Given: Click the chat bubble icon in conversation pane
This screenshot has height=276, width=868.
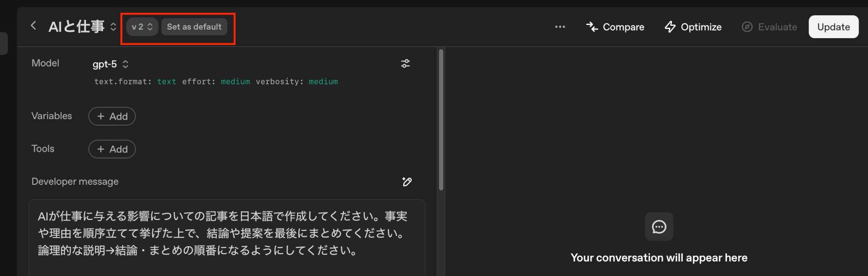Looking at the screenshot, I should point(659,227).
